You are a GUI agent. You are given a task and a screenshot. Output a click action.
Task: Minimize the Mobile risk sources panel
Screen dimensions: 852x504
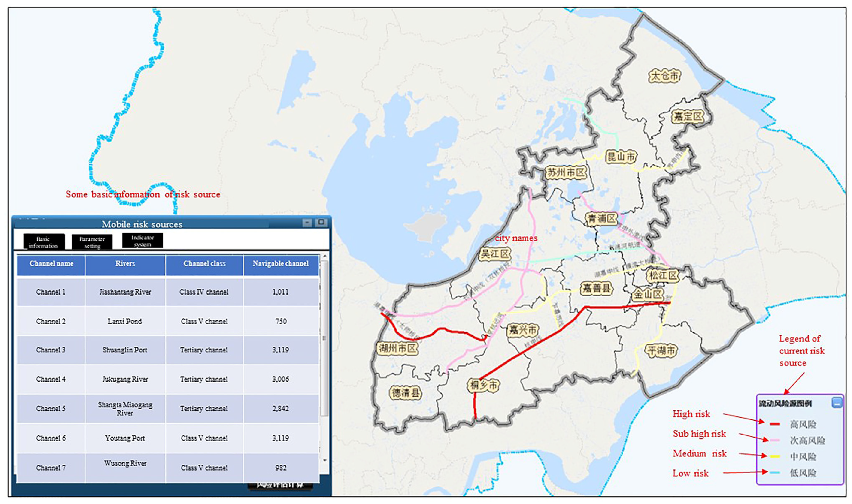tap(307, 223)
